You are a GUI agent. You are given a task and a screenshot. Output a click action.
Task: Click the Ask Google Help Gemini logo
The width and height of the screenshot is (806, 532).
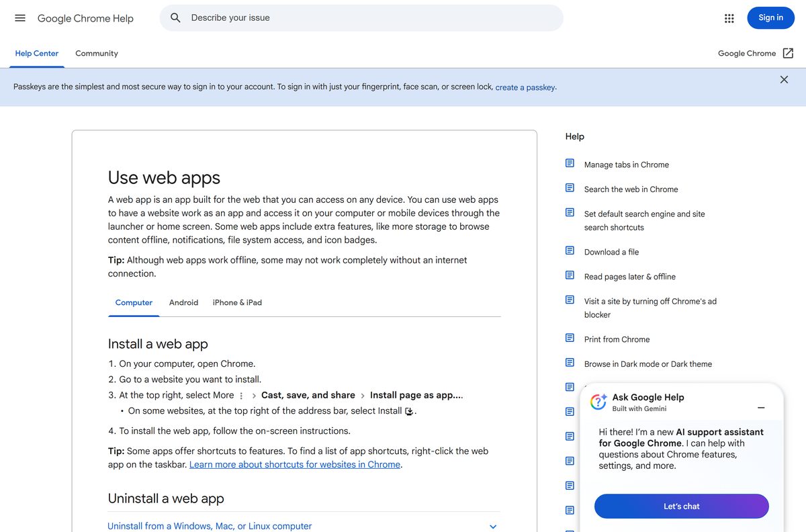coord(598,402)
